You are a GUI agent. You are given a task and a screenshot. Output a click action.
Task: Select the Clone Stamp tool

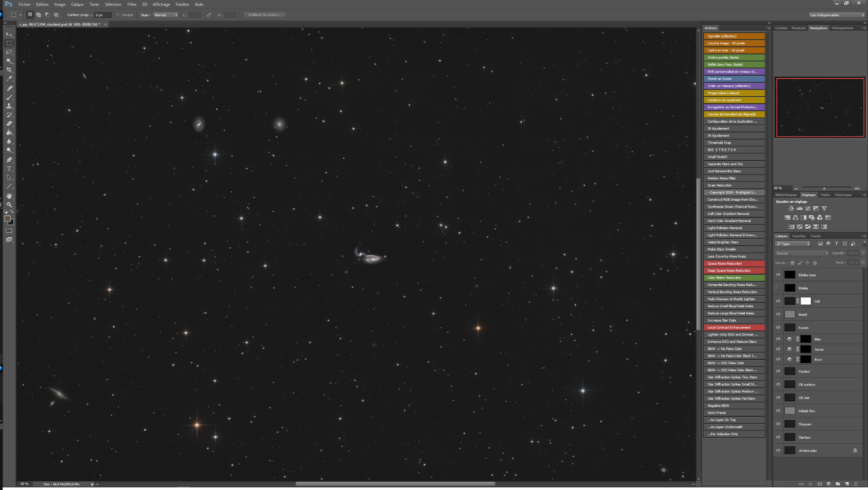(x=9, y=106)
